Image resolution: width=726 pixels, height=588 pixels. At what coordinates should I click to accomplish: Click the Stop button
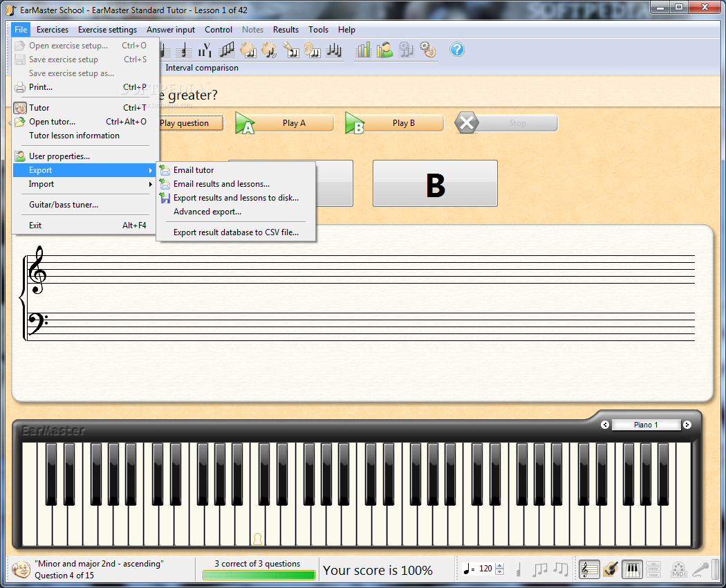[x=506, y=123]
